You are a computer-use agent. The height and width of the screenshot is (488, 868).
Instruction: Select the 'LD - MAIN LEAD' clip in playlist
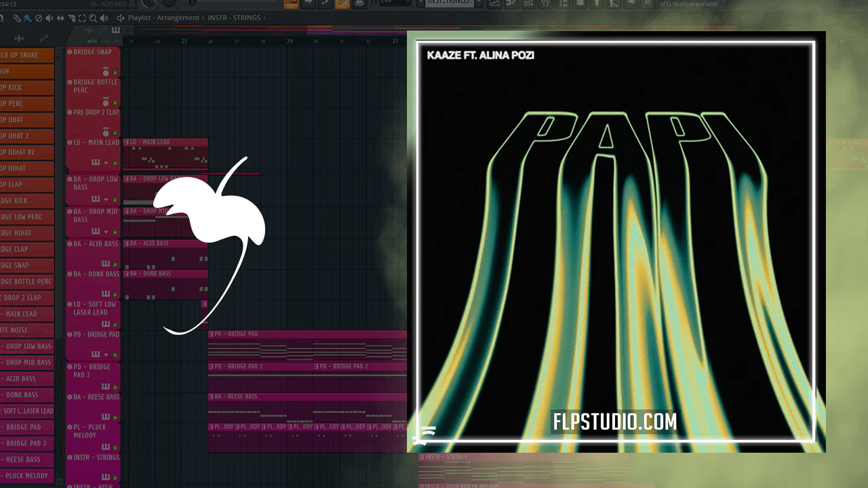click(165, 153)
